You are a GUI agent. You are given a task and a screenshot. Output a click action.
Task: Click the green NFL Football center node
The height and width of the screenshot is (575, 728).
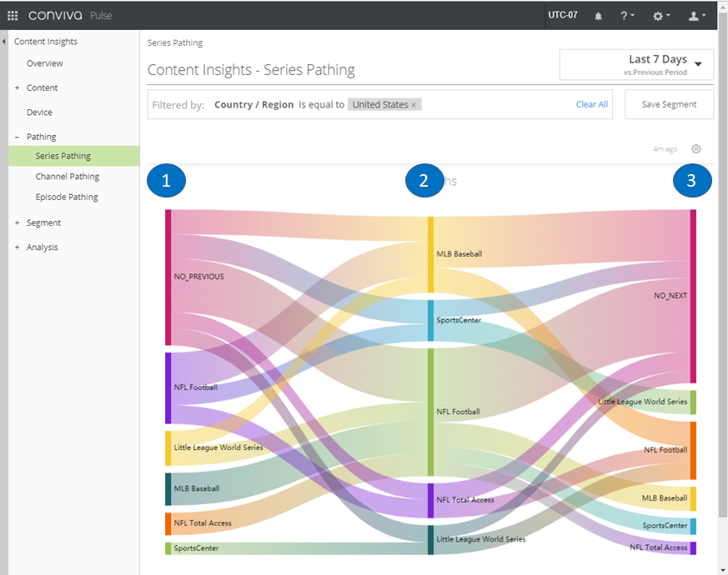[430, 412]
